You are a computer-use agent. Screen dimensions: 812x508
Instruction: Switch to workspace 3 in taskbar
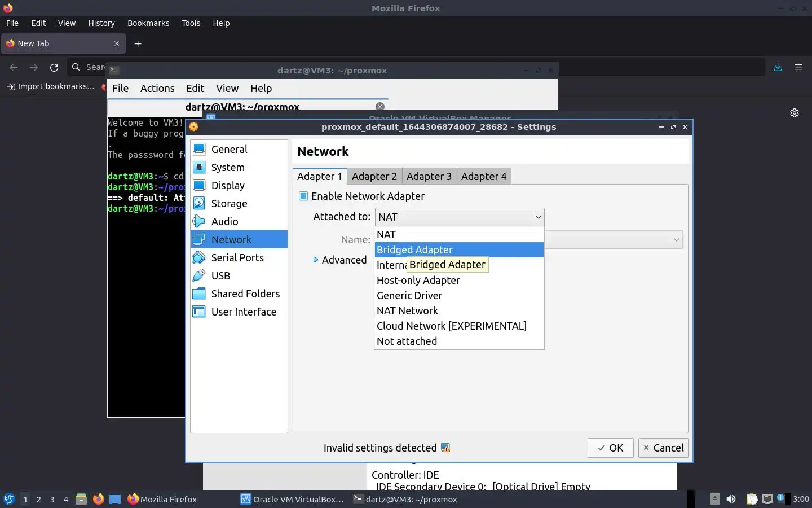(52, 499)
